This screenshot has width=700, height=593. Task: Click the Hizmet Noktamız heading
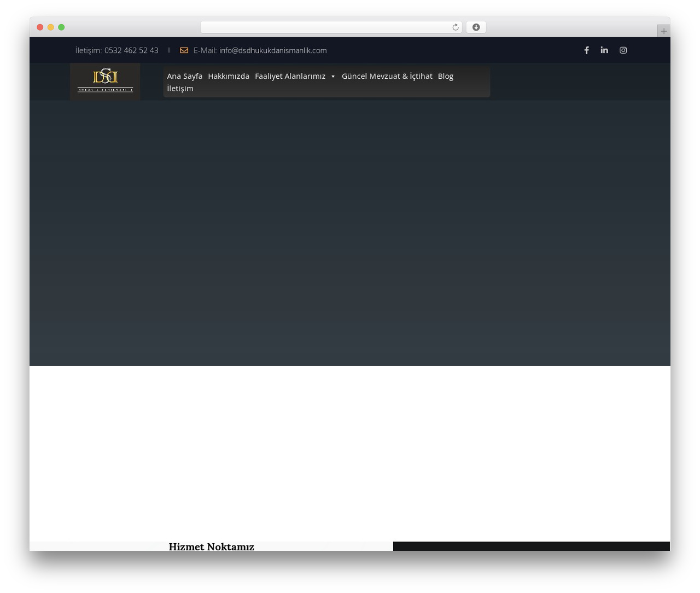[x=212, y=546]
